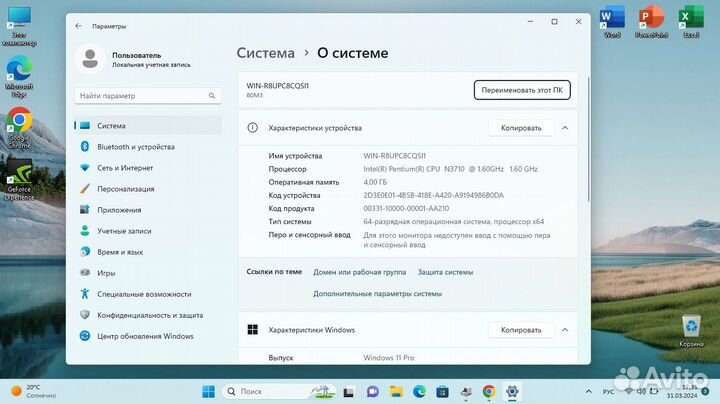
Task: Click Переименовать этот ПК button
Action: (x=522, y=90)
